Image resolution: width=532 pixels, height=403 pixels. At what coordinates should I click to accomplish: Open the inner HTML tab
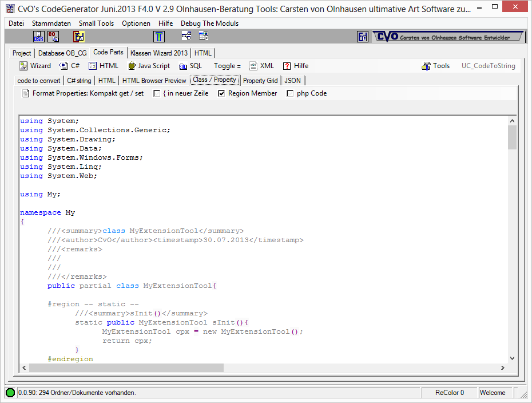[x=107, y=81]
